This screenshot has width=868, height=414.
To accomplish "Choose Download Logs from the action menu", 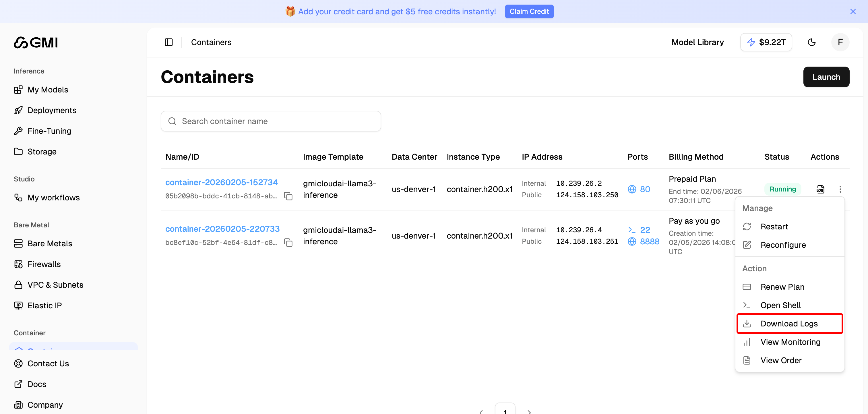I will (789, 323).
